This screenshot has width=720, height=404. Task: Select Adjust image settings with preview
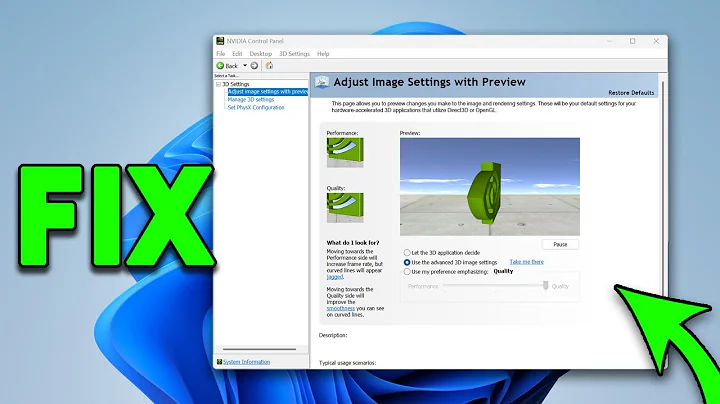[x=268, y=92]
